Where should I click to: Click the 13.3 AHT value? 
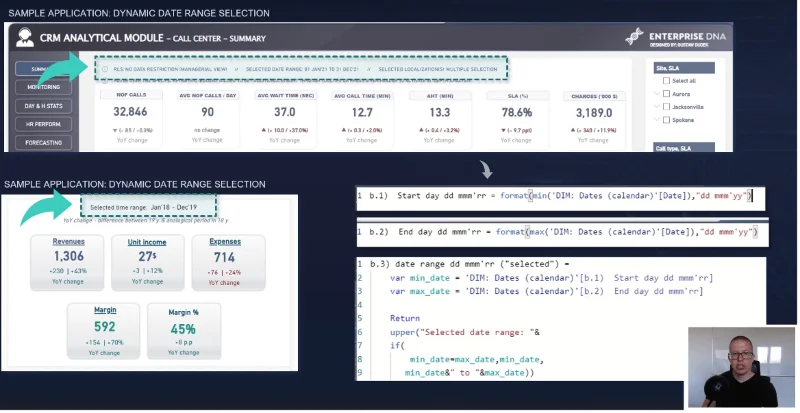click(440, 112)
